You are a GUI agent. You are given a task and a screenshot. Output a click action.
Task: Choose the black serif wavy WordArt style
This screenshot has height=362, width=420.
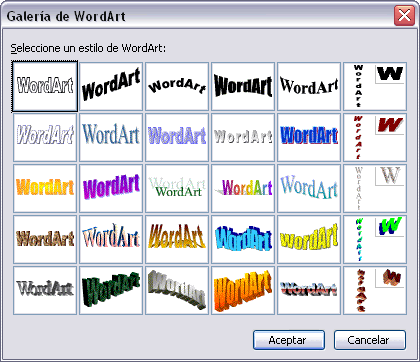pos(309,86)
